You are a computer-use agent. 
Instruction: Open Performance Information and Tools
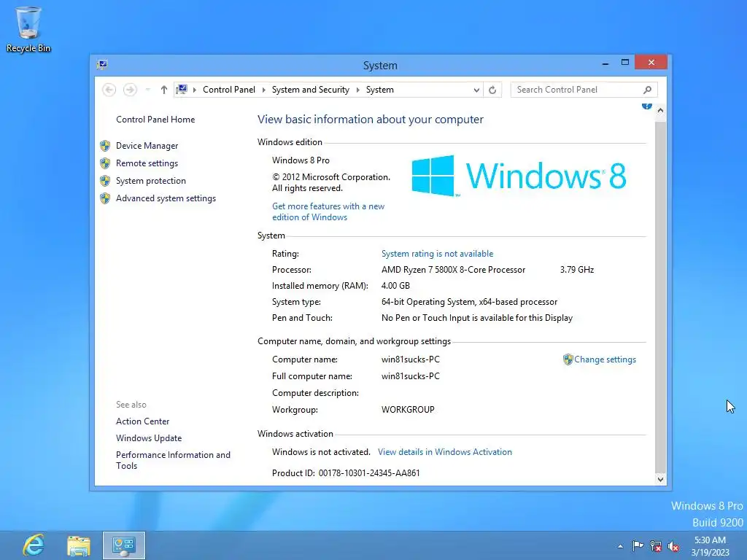point(173,460)
